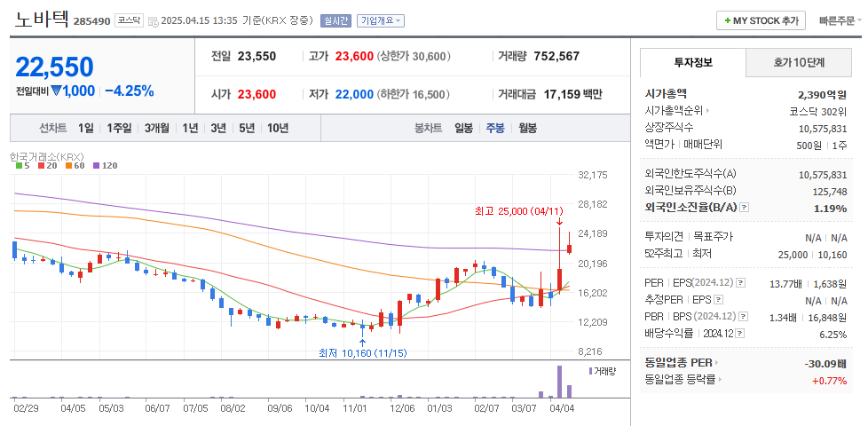868x426 pixels.
Task: Select the 5년 line chart period
Action: pos(247,129)
